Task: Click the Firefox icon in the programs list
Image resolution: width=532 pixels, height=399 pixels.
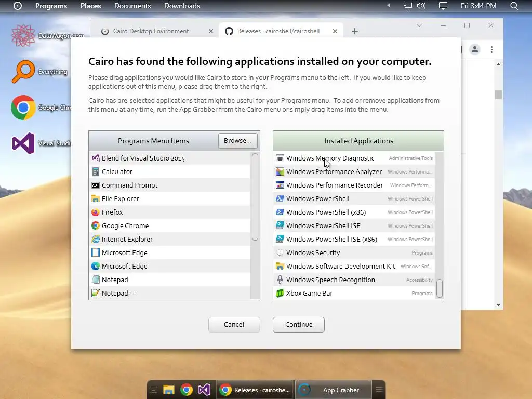Action: pos(96,212)
